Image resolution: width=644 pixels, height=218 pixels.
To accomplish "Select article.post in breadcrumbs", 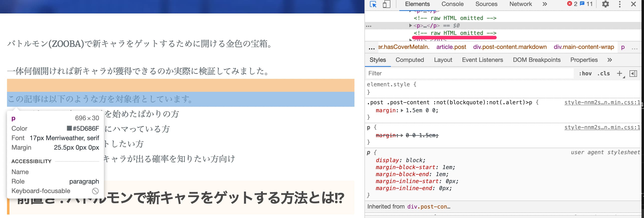I will tap(451, 47).
